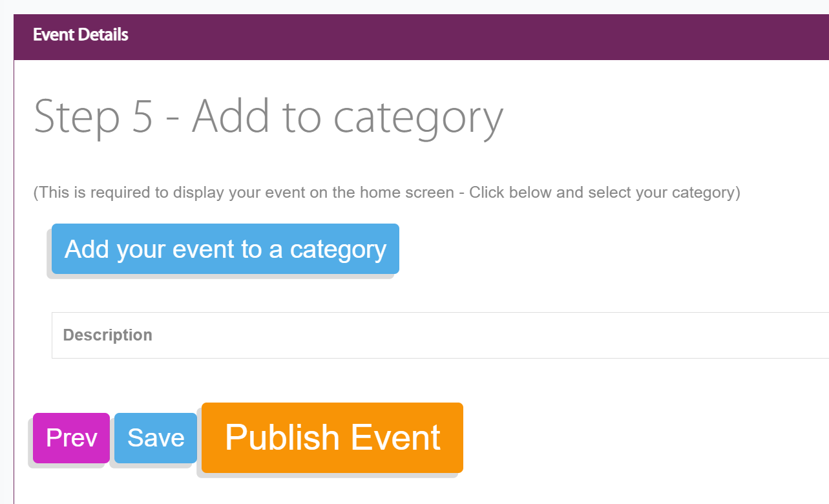Pick a category using the blue button
Screen dimensions: 829x504
[226, 249]
